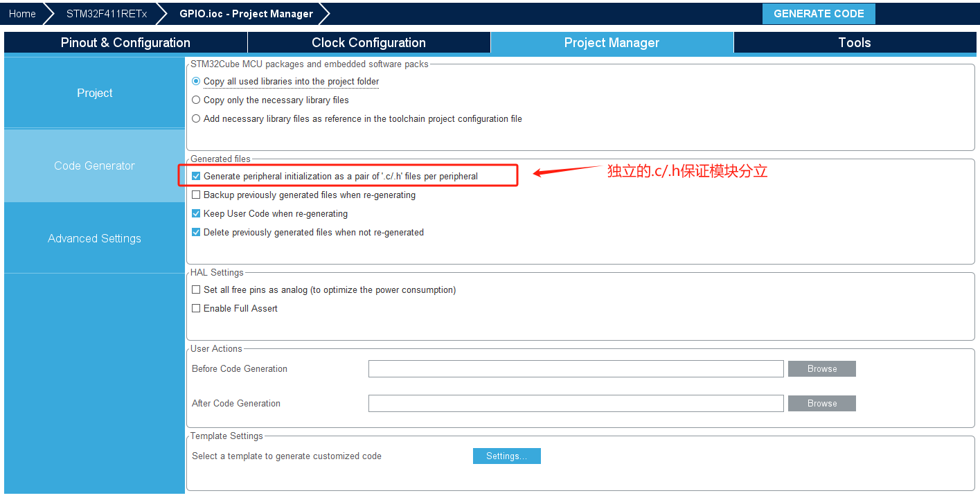
Task: Select the Project side panel item
Action: pos(94,93)
